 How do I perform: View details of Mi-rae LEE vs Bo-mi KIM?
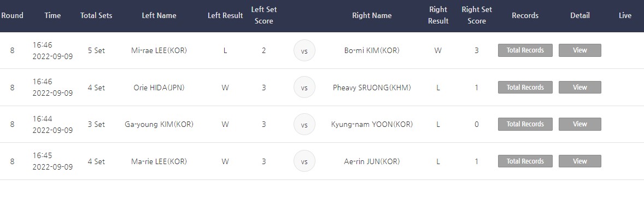click(x=580, y=50)
